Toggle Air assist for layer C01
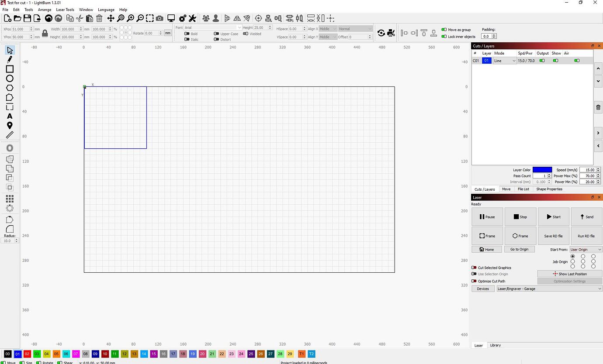 tap(577, 61)
